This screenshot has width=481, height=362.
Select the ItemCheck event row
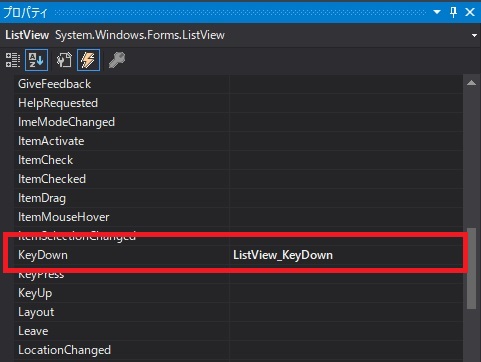tap(238, 160)
